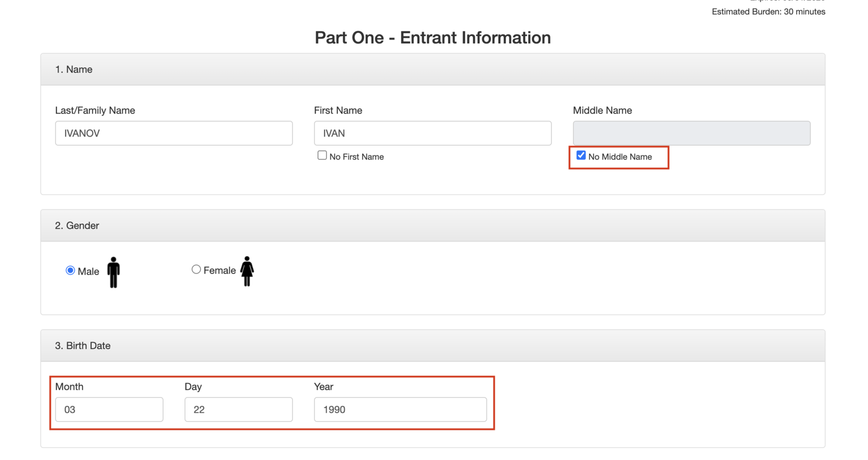
Task: Uncheck the No Middle Name checkbox
Action: [581, 155]
